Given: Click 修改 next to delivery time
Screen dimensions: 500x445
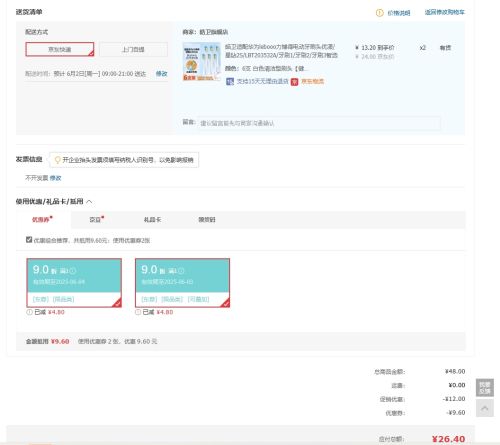Looking at the screenshot, I should coord(161,74).
